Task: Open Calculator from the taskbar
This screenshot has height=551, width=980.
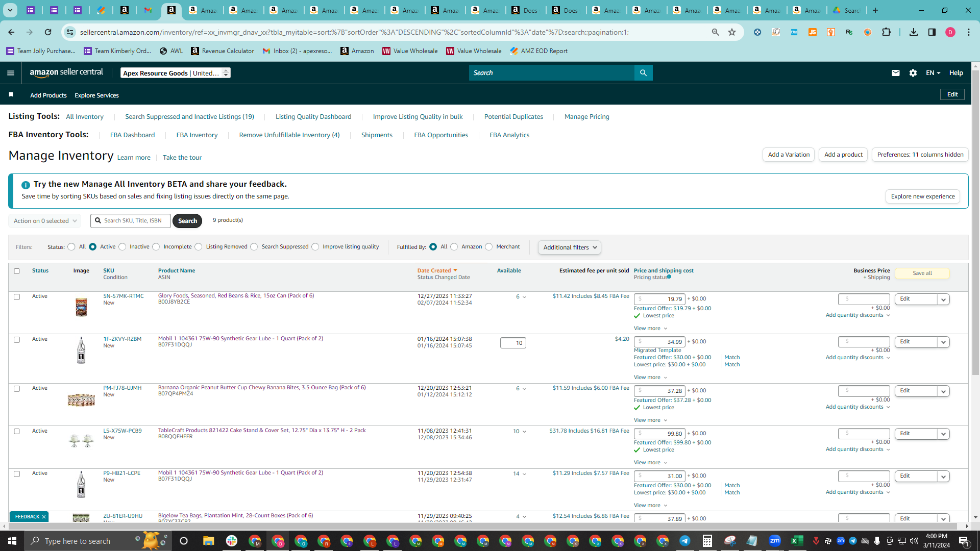Action: tap(707, 541)
